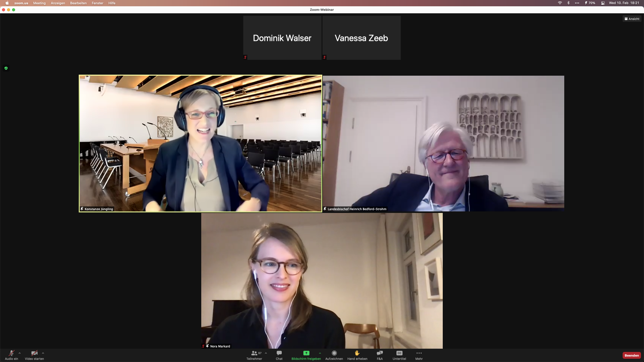Image resolution: width=644 pixels, height=362 pixels.
Task: Click the Aufzeichnen record icon
Action: [x=334, y=353]
